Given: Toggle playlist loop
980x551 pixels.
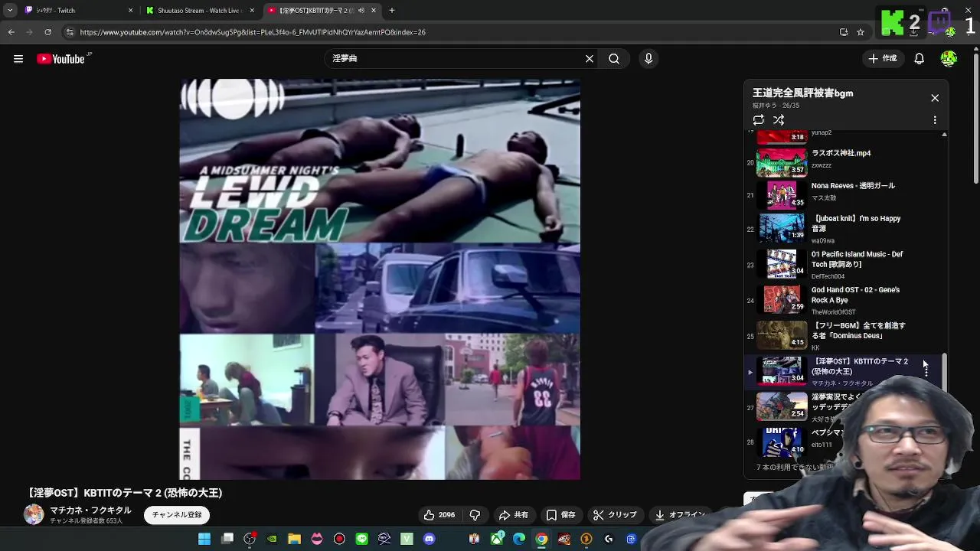Looking at the screenshot, I should [x=758, y=120].
